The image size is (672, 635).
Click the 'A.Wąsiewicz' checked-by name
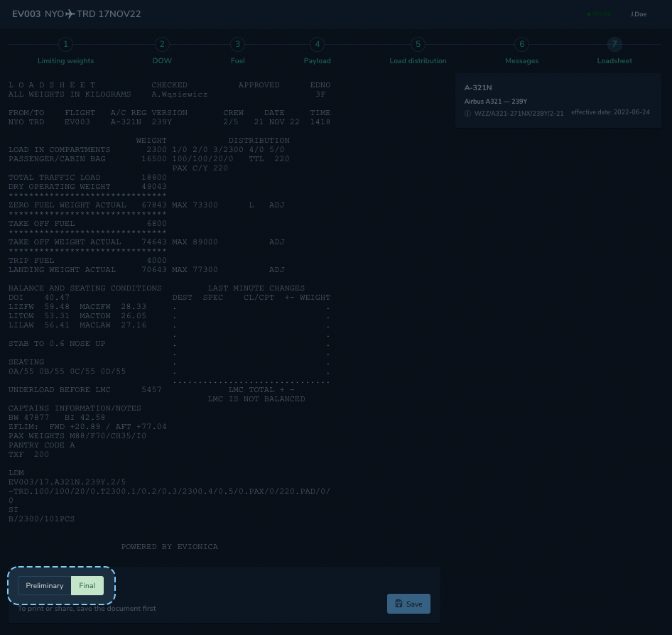[x=179, y=94]
